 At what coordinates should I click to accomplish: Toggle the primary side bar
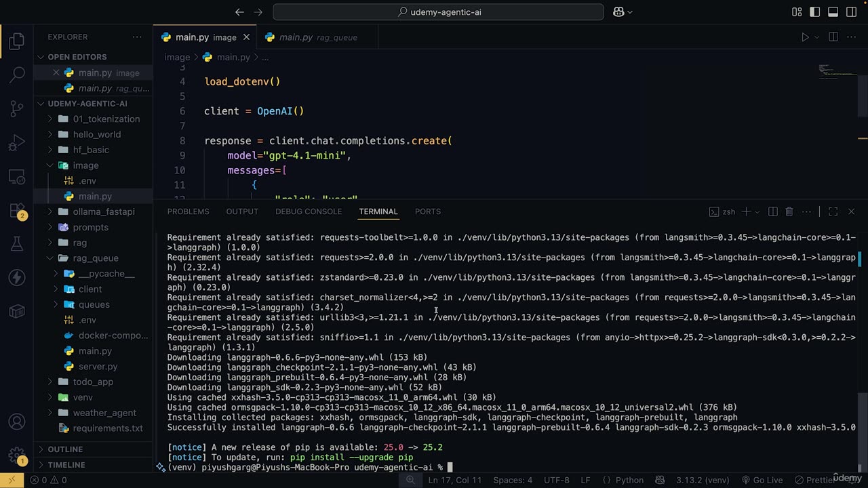815,12
